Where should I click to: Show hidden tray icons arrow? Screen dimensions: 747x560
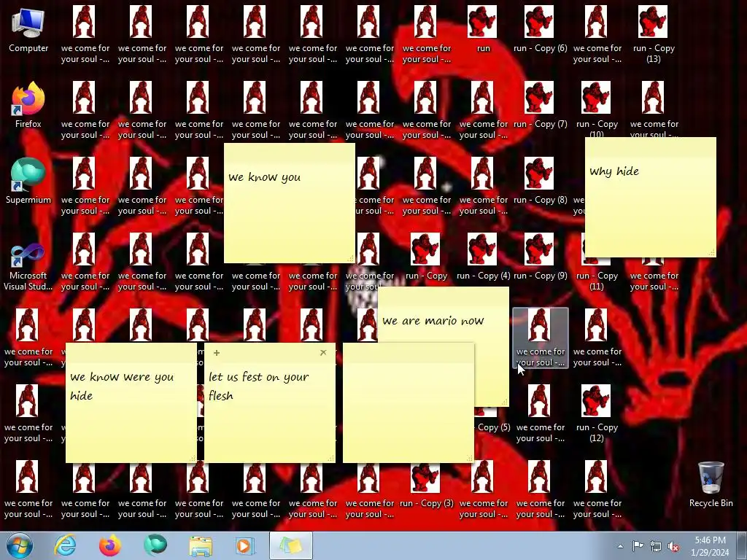[x=620, y=546]
